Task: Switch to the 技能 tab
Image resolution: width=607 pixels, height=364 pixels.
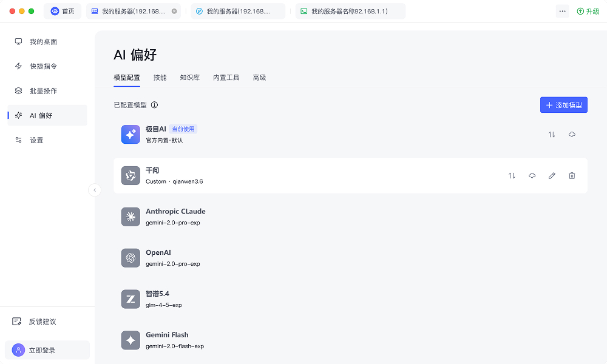Action: (160, 78)
